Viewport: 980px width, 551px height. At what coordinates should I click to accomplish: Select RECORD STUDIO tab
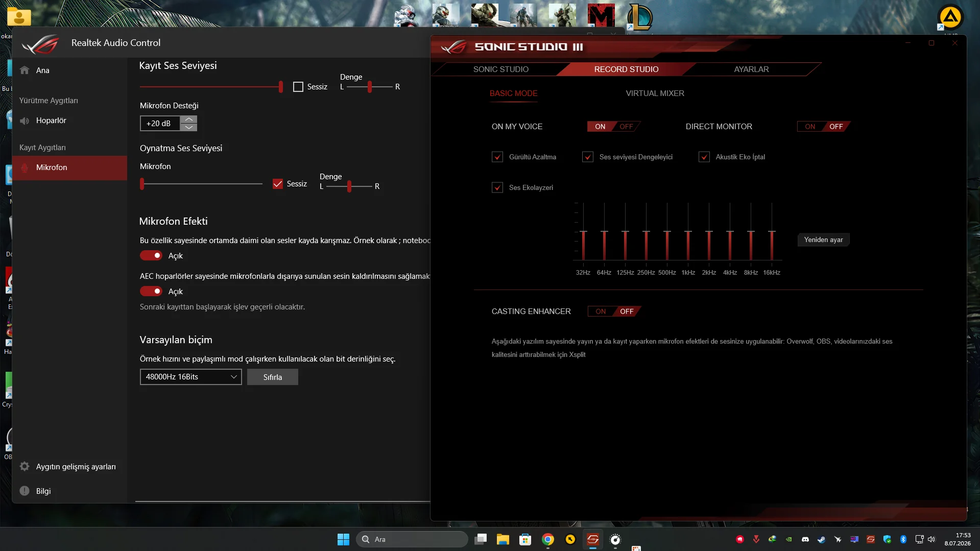[626, 69]
